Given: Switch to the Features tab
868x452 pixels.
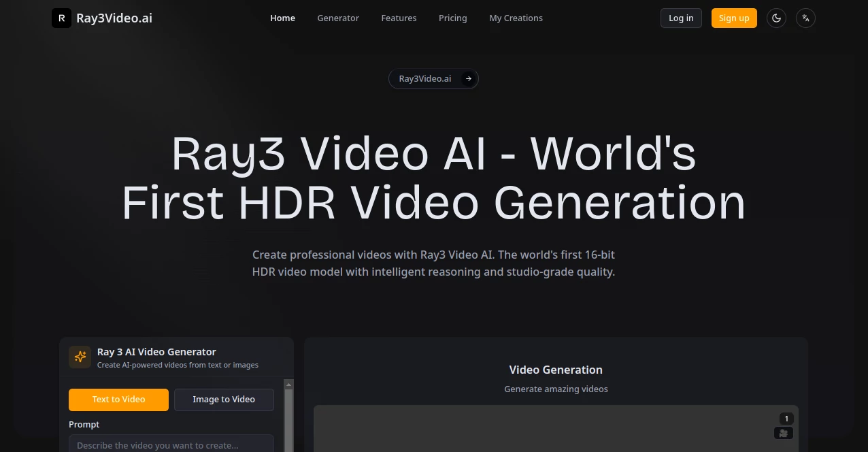Looking at the screenshot, I should (x=399, y=18).
